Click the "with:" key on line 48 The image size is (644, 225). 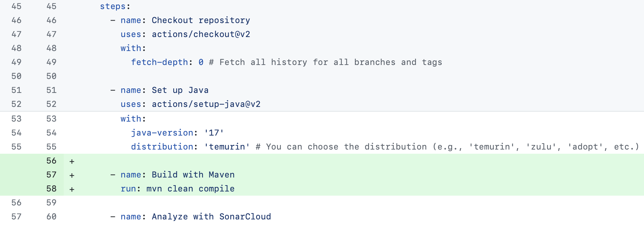coord(133,49)
